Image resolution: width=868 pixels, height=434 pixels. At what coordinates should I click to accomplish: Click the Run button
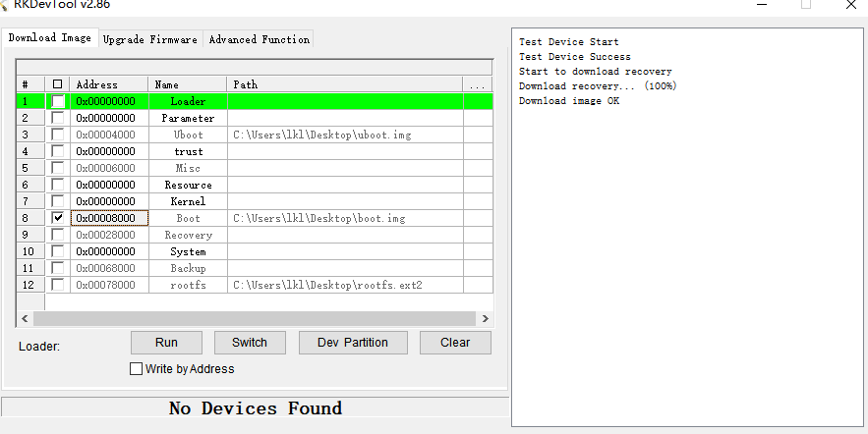click(x=166, y=343)
